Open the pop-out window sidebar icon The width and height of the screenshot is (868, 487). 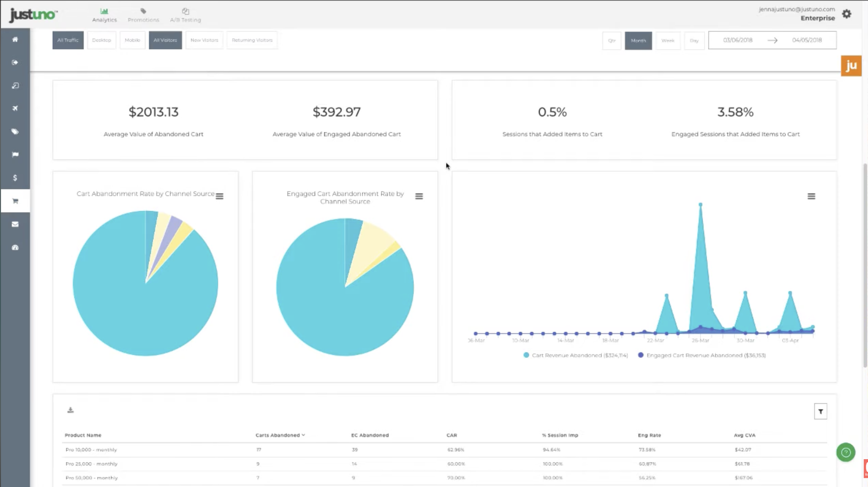click(x=15, y=85)
